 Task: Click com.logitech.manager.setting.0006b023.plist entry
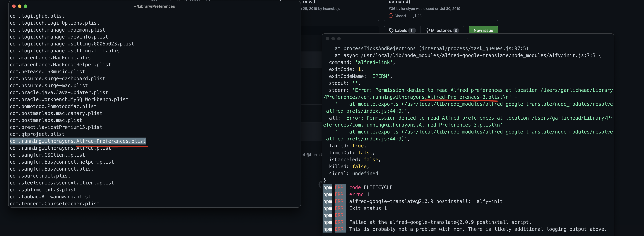pos(72,44)
